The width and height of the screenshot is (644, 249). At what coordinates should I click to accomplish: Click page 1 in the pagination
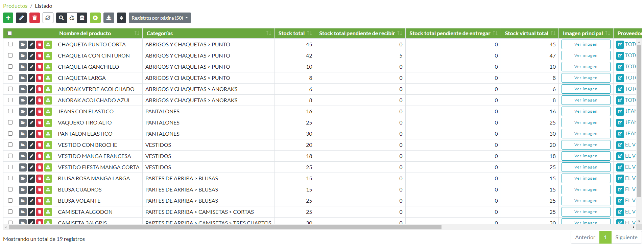tap(605, 237)
